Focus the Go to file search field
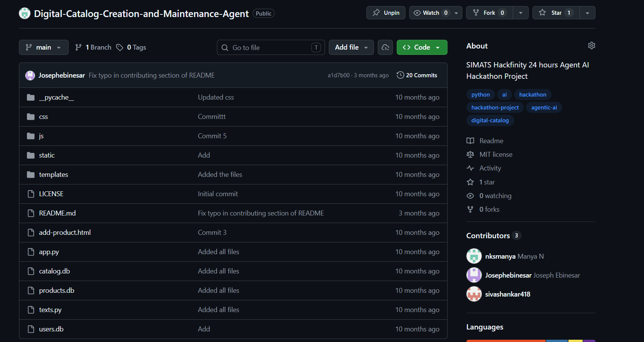The width and height of the screenshot is (644, 342). tap(271, 47)
